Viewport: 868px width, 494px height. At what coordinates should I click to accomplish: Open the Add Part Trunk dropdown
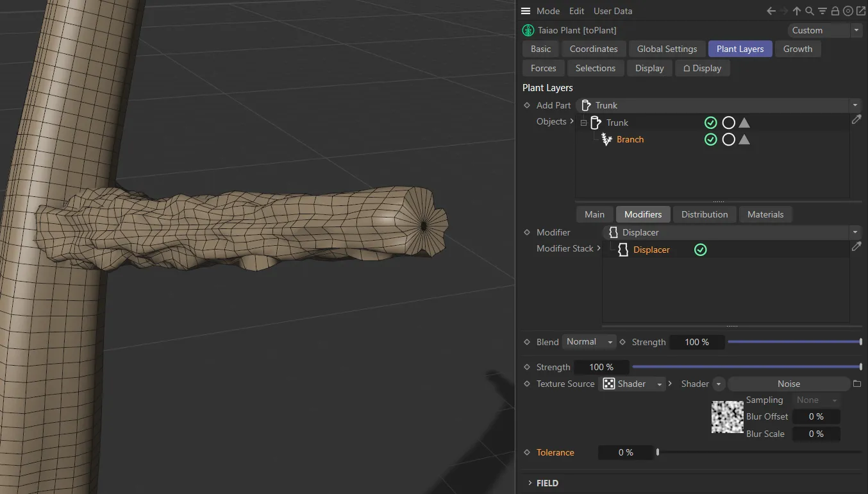(718, 105)
